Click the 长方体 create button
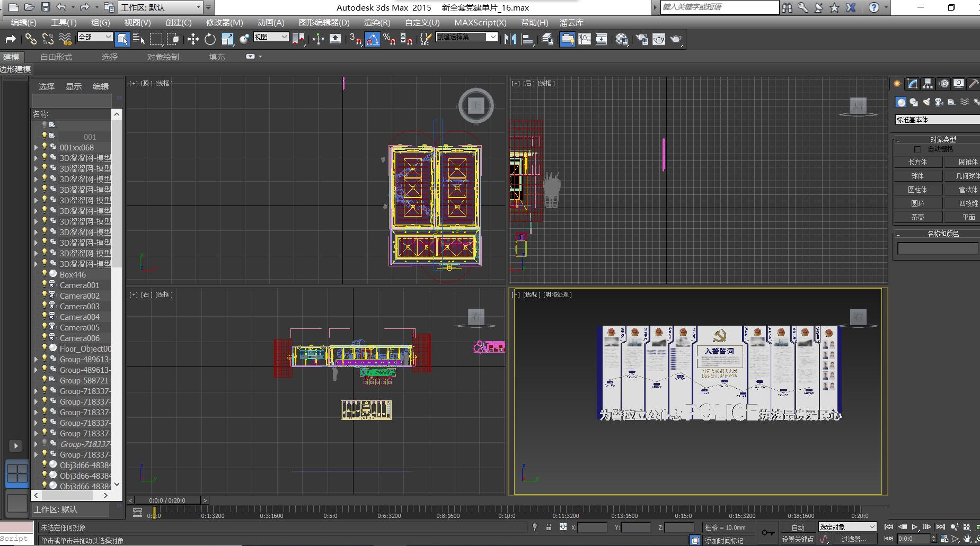Image resolution: width=980 pixels, height=546 pixels. point(917,162)
